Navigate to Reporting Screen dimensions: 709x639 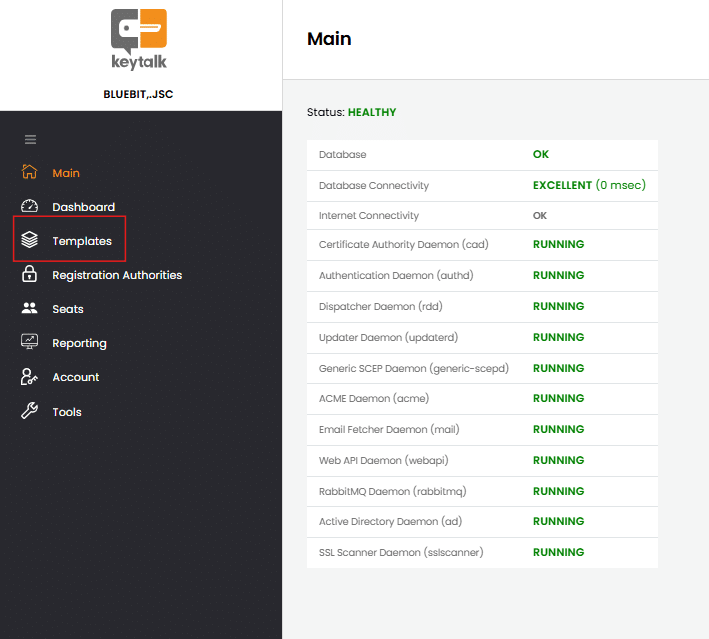[x=79, y=343]
